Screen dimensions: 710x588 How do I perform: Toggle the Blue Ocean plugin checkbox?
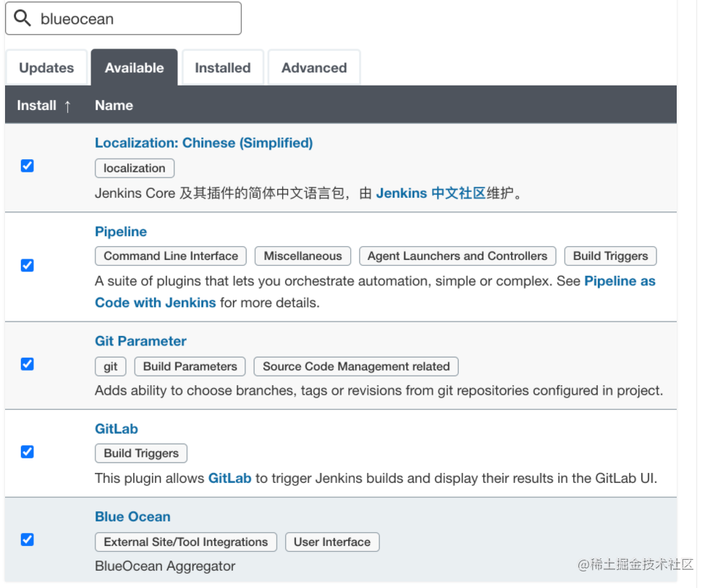pyautogui.click(x=28, y=539)
